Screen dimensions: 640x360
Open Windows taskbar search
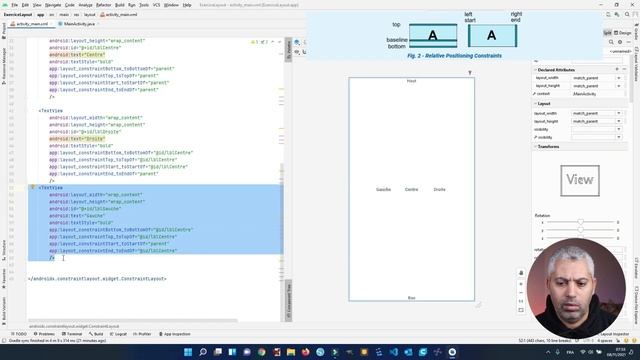coord(203,352)
